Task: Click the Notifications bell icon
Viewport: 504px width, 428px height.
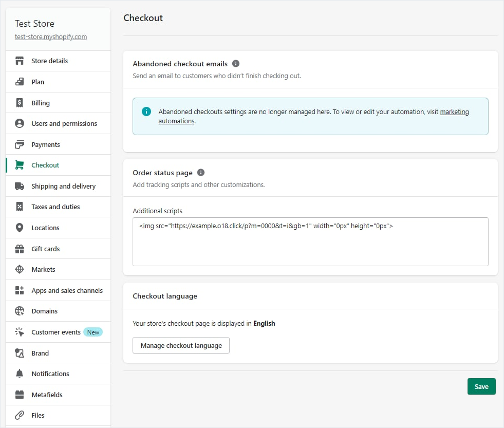Action: coord(20,374)
